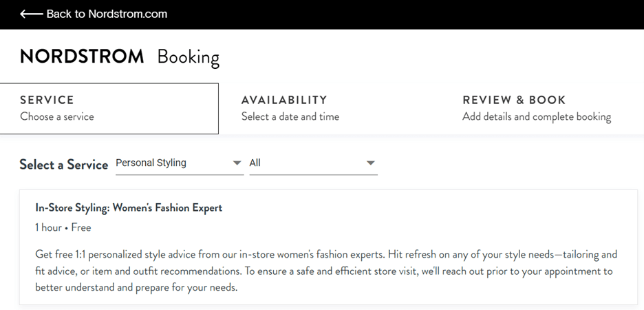
Task: Click the arrow on the 'All' dropdown
Action: click(370, 163)
